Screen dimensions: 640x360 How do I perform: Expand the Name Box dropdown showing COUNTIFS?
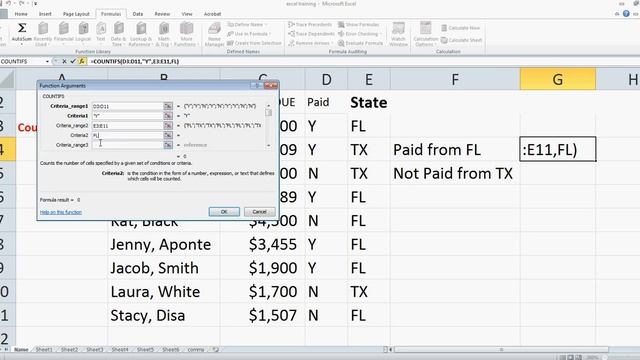[47, 62]
